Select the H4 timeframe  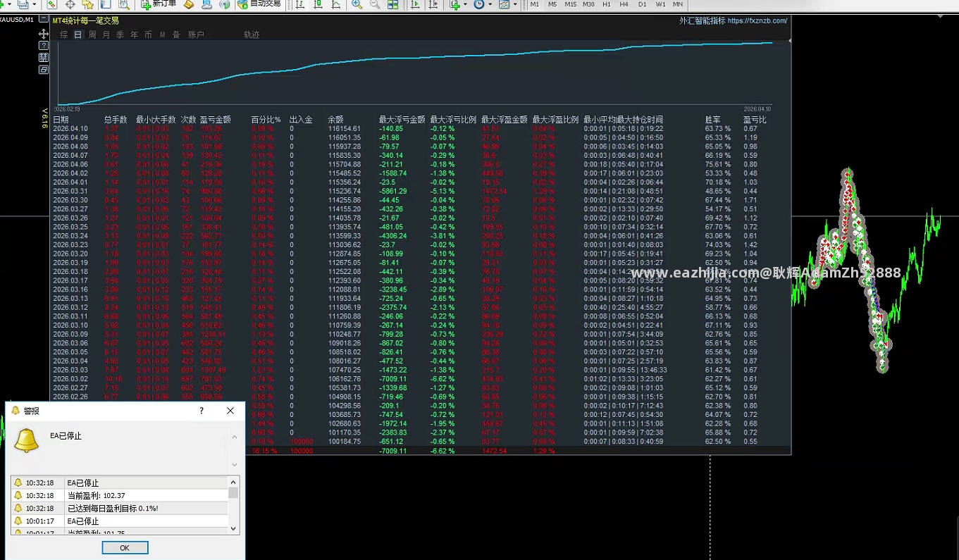624,4
